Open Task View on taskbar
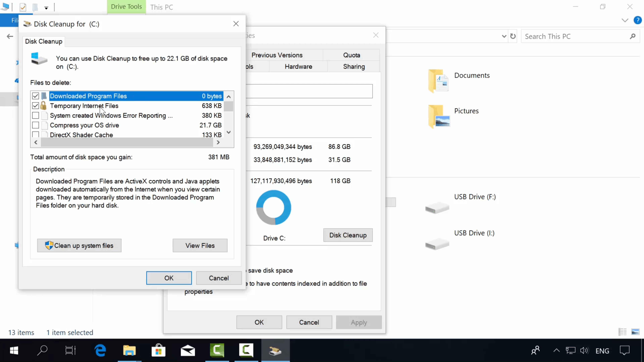644x362 pixels. [x=70, y=350]
